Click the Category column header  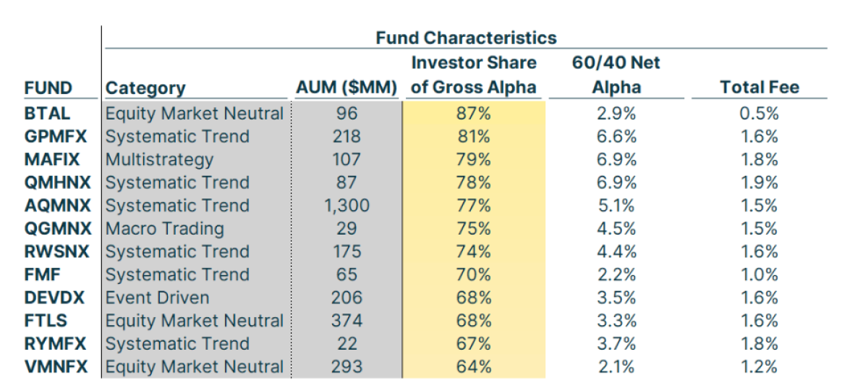pyautogui.click(x=145, y=88)
